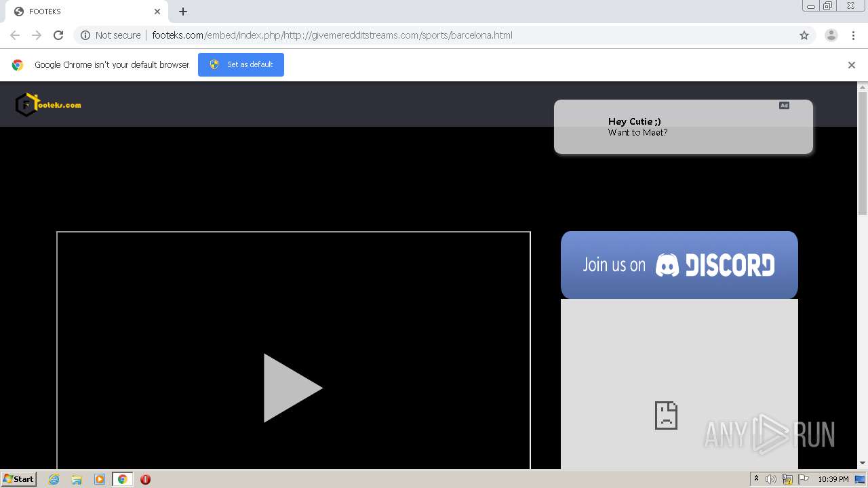
Task: Open the Footeks.com logo in the header
Action: pos(47,104)
